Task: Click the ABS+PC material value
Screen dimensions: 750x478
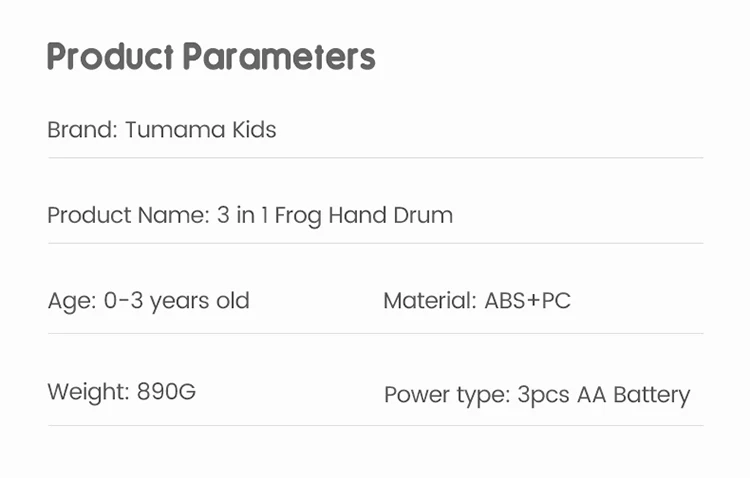Action: pyautogui.click(x=528, y=301)
